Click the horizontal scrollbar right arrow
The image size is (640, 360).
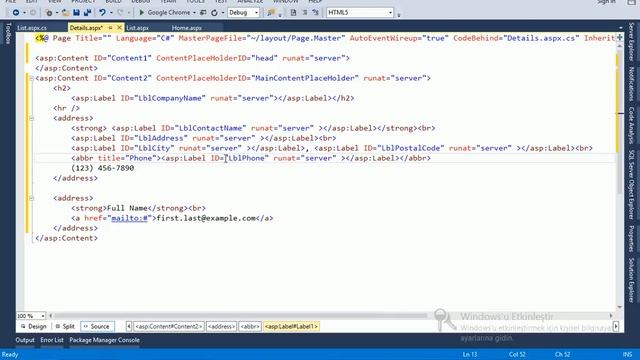pyautogui.click(x=611, y=316)
